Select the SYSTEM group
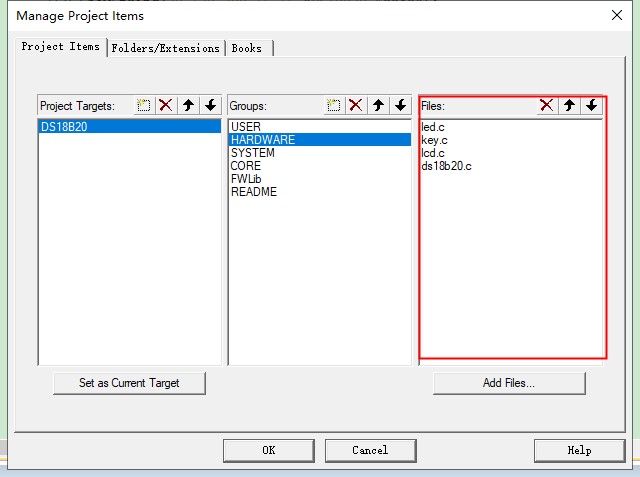640x477 pixels. pyautogui.click(x=320, y=153)
